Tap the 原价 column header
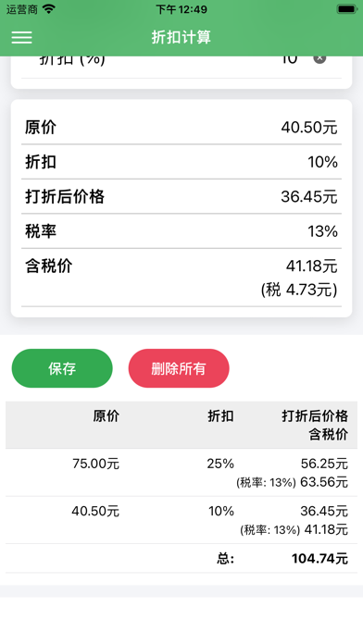Viewport: 363px width, 644px height. tap(106, 416)
